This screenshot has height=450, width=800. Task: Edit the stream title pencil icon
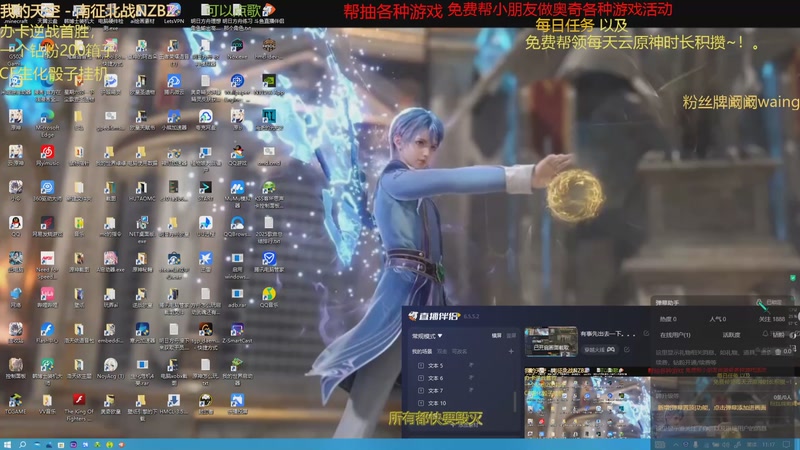pos(646,334)
